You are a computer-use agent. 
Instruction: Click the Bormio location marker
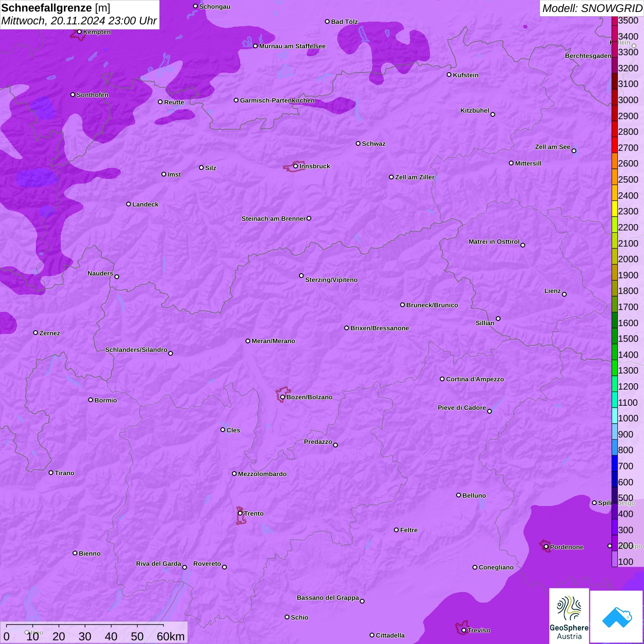[x=91, y=400]
